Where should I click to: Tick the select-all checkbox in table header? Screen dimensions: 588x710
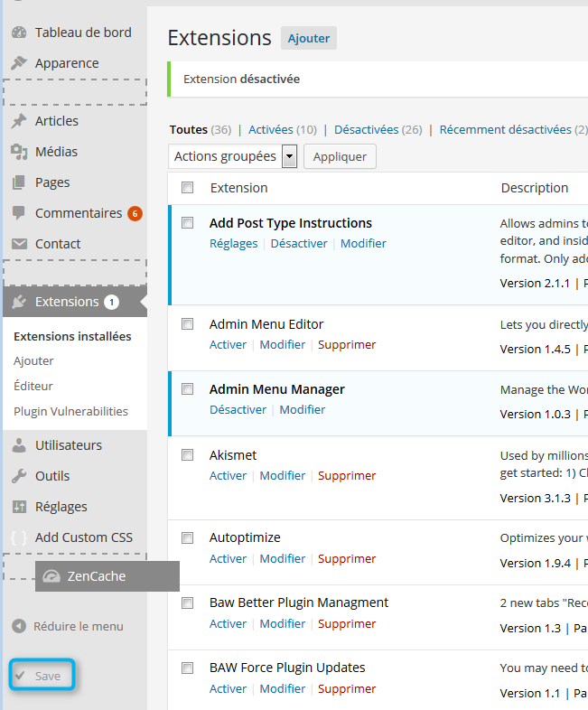pos(187,188)
